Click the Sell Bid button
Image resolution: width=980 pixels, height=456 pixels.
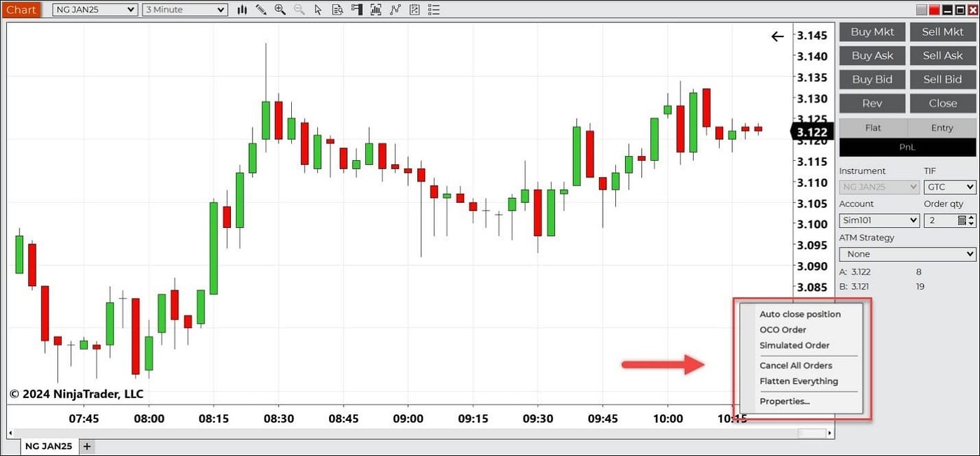[942, 79]
